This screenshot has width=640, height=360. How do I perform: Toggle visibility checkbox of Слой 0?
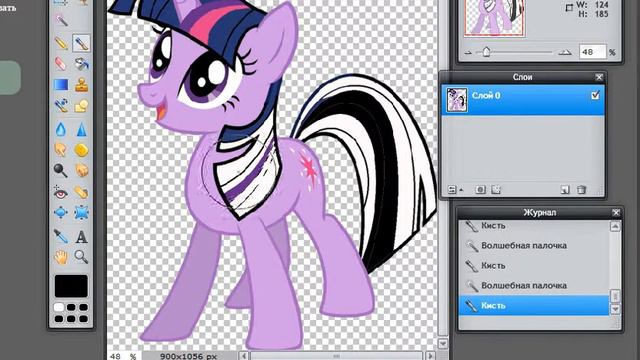[x=595, y=95]
